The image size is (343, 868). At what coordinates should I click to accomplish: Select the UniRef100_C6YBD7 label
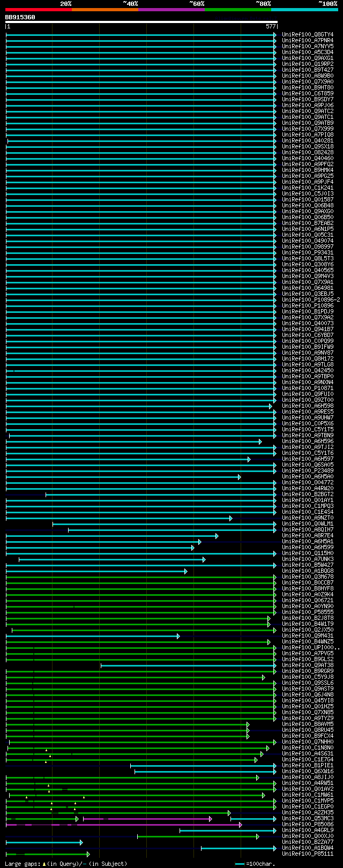pos(308,335)
